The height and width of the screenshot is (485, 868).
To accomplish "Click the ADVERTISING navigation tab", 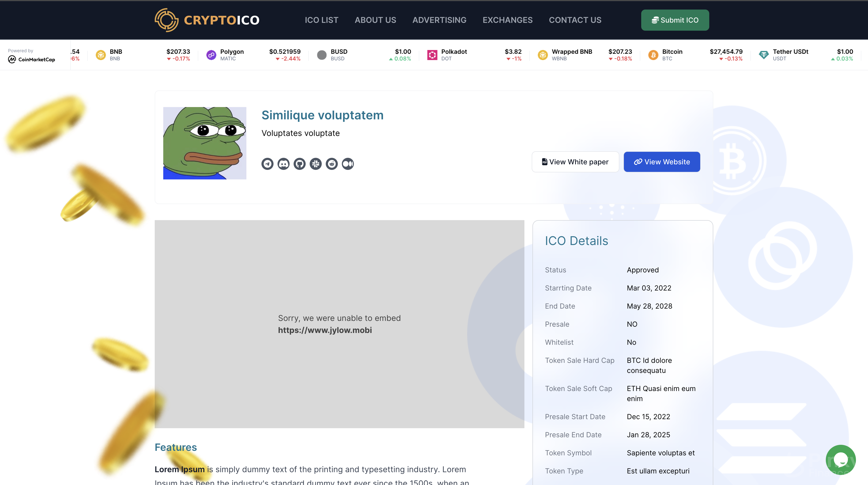I will pyautogui.click(x=439, y=20).
